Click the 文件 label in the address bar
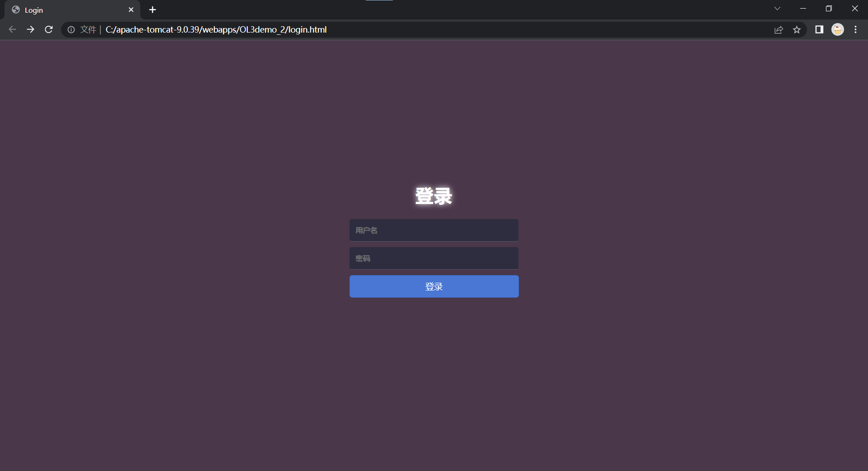 click(x=88, y=29)
